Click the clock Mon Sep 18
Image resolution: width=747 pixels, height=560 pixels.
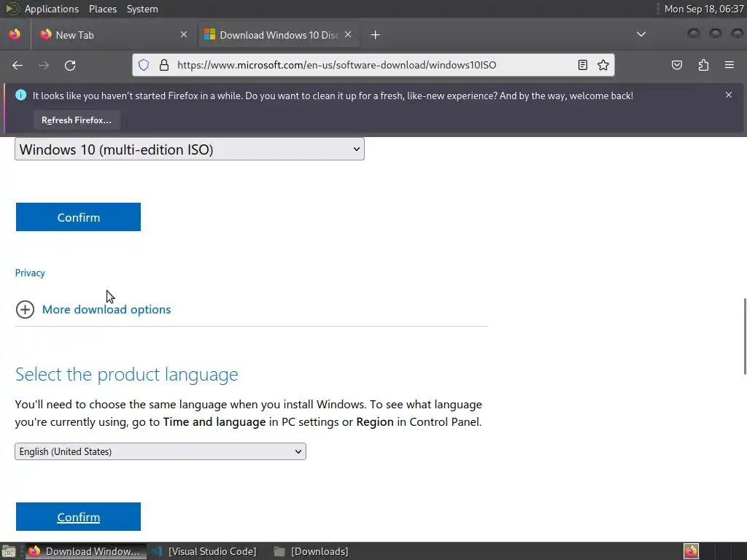(704, 9)
